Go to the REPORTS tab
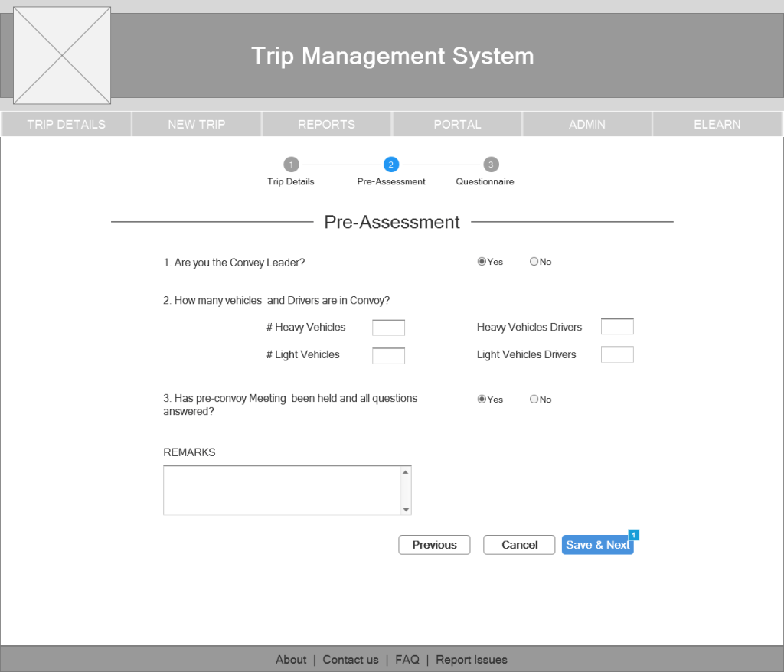The height and width of the screenshot is (672, 784). (x=327, y=124)
